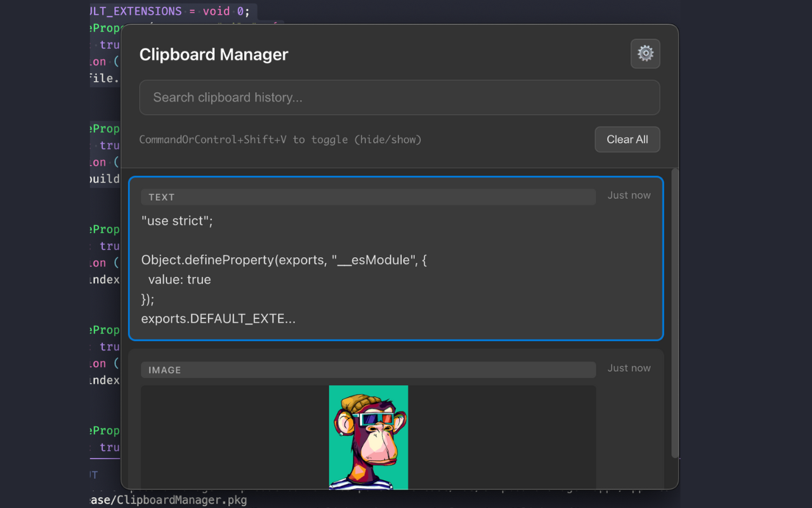Click the 'Just now' timestamp on the image entry
This screenshot has width=812, height=508.
[629, 368]
